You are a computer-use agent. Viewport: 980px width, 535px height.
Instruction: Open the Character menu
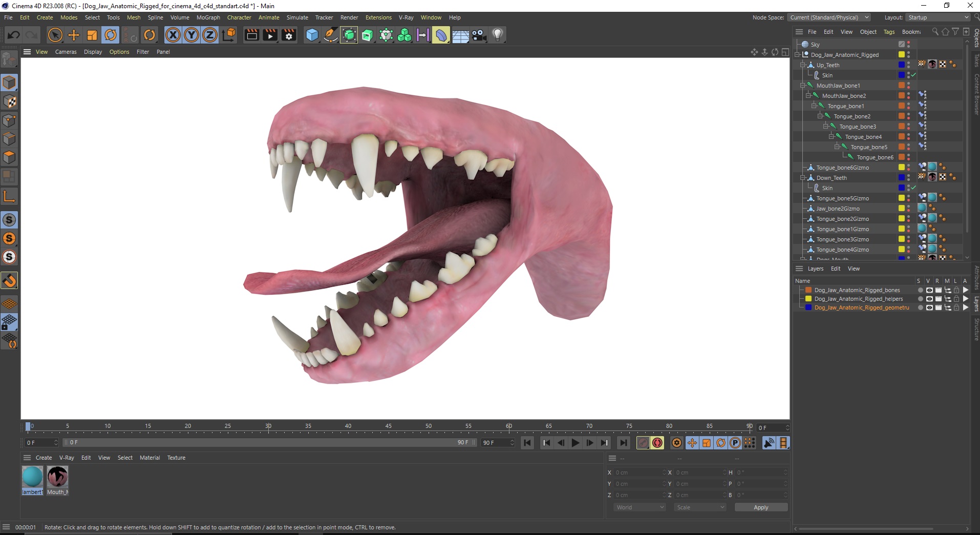(x=239, y=17)
